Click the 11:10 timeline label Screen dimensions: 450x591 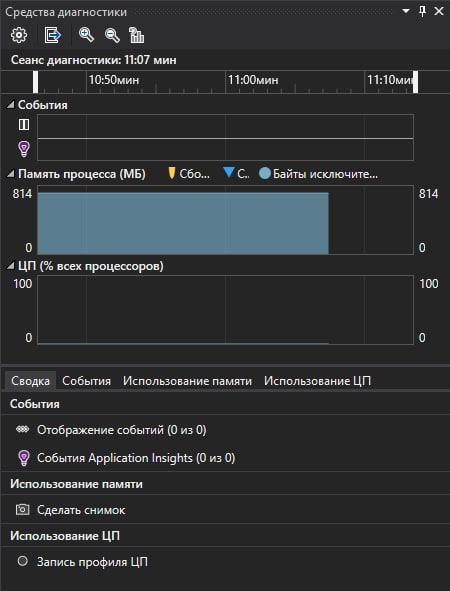coord(390,80)
